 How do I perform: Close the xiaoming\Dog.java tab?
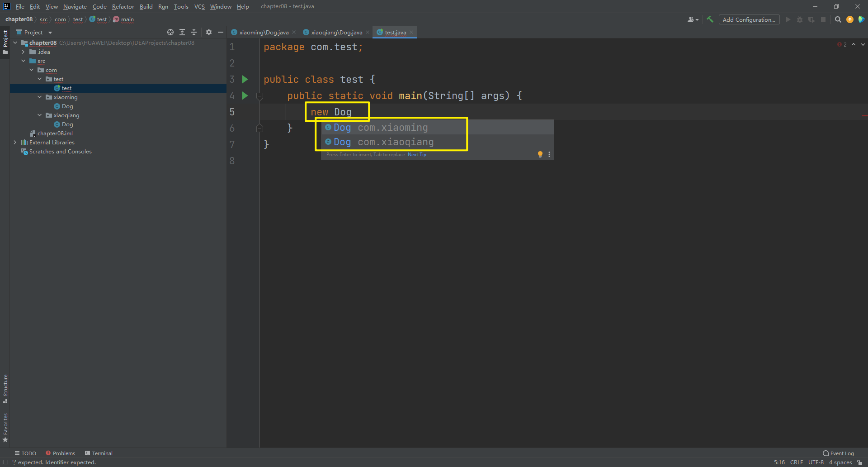click(294, 32)
